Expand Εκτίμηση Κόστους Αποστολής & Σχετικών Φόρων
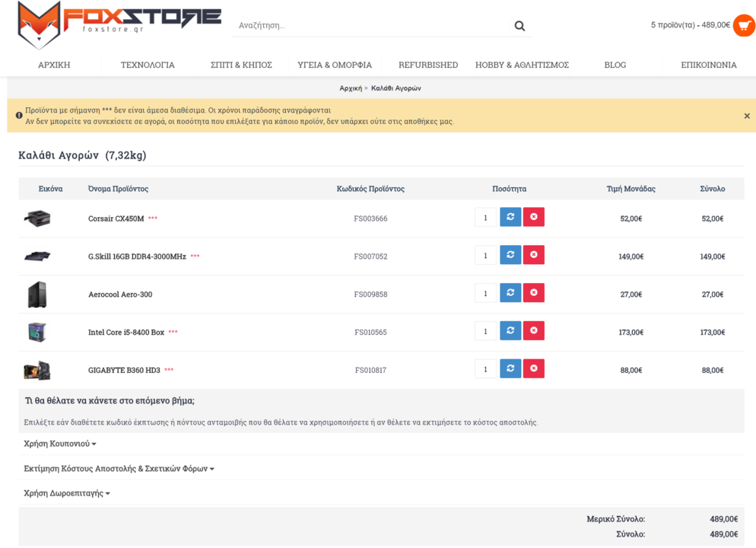This screenshot has width=756, height=548. 119,468
